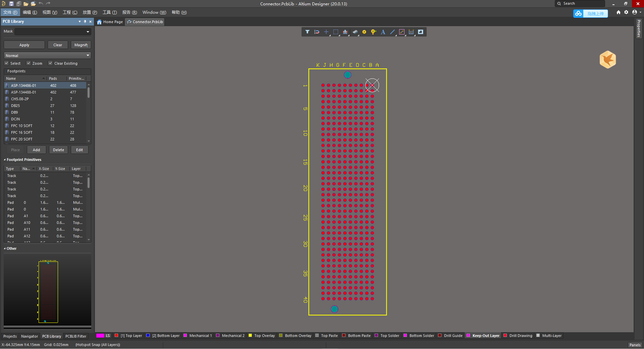644x349 pixels.
Task: Open the 文件 (F) menu
Action: point(10,12)
